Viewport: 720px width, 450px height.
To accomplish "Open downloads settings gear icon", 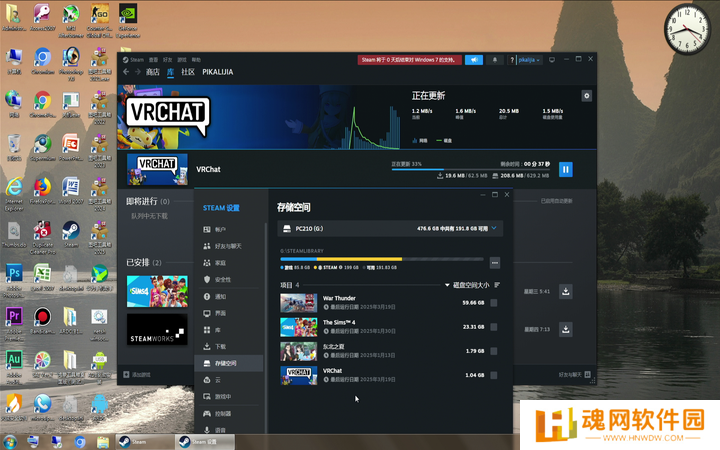I will tap(586, 96).
